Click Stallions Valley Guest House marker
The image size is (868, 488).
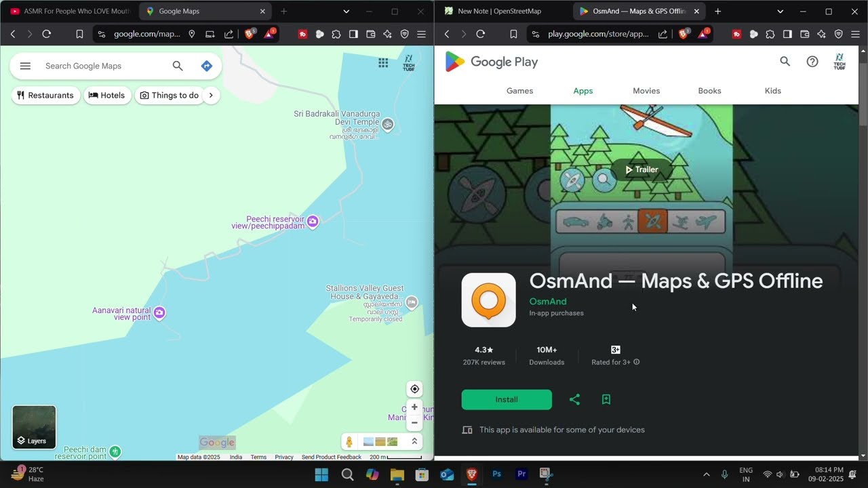[x=412, y=302]
